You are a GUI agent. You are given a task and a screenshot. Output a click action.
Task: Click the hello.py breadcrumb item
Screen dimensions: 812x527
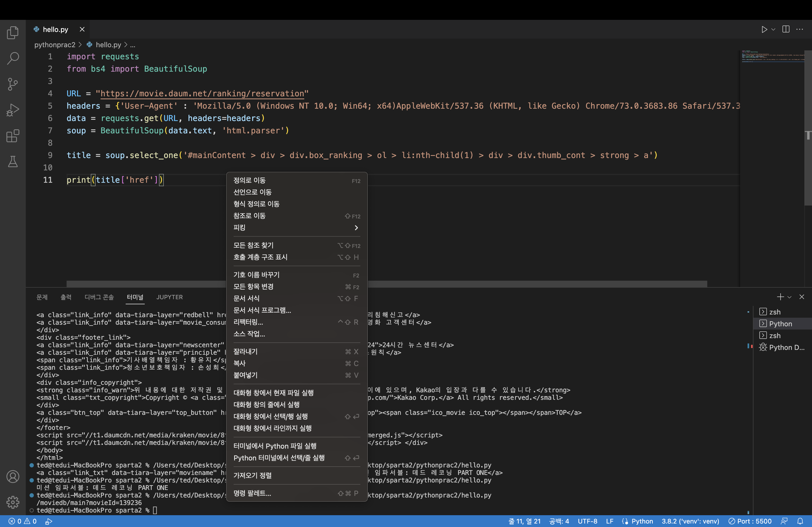[x=104, y=45]
